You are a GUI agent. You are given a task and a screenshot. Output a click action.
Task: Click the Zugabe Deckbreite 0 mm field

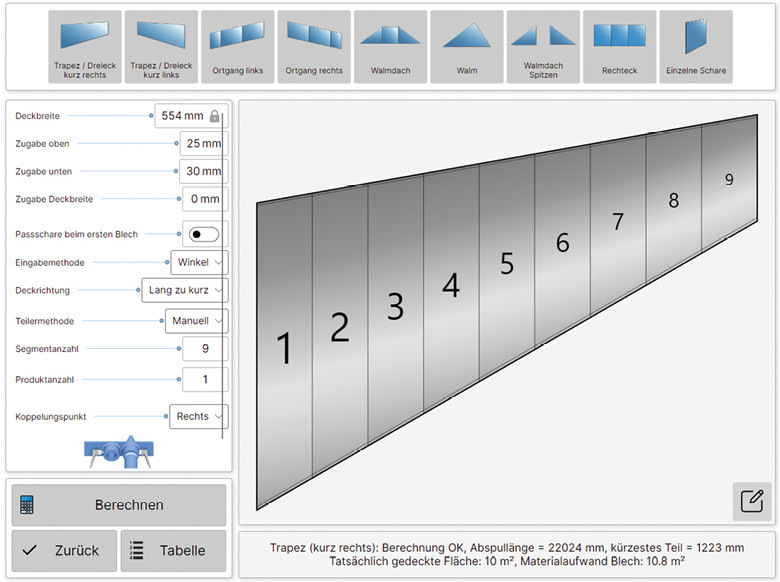point(205,199)
